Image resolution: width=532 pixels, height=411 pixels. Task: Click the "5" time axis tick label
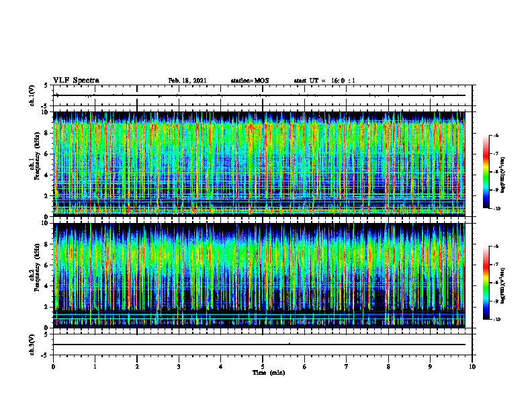[x=263, y=367]
